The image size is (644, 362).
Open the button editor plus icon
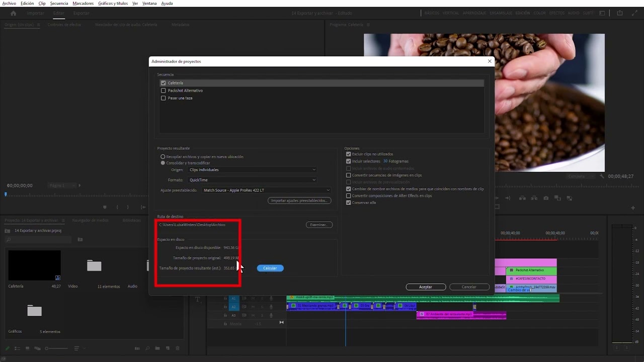point(633,207)
